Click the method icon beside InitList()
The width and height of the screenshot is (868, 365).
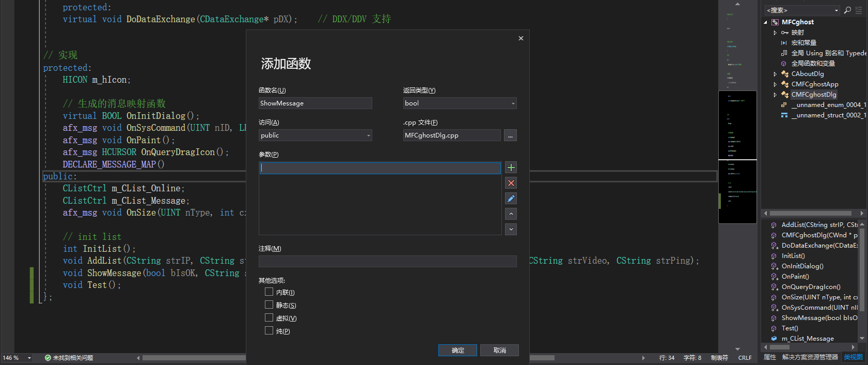coord(774,256)
